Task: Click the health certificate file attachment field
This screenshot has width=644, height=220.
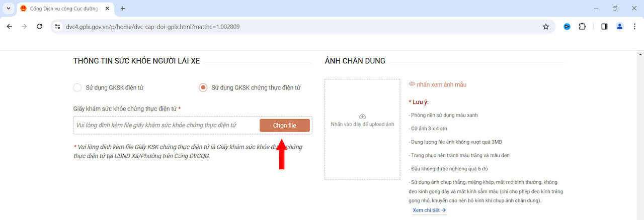Action: pos(193,126)
